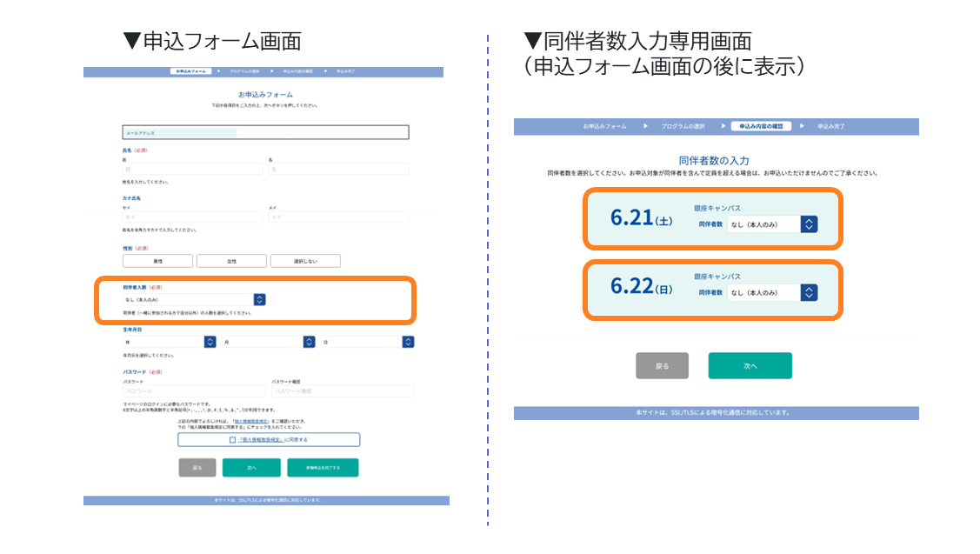Click the 姓 last name input field

pos(192,169)
